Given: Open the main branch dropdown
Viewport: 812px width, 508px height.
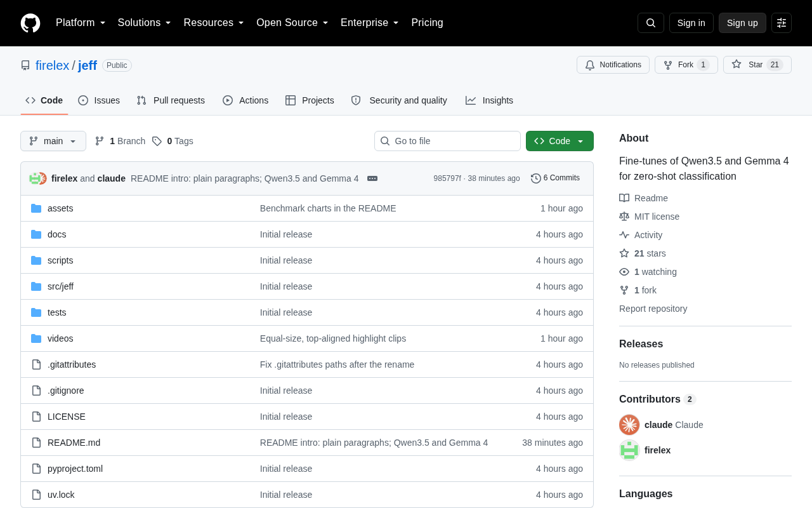Looking at the screenshot, I should [x=53, y=141].
